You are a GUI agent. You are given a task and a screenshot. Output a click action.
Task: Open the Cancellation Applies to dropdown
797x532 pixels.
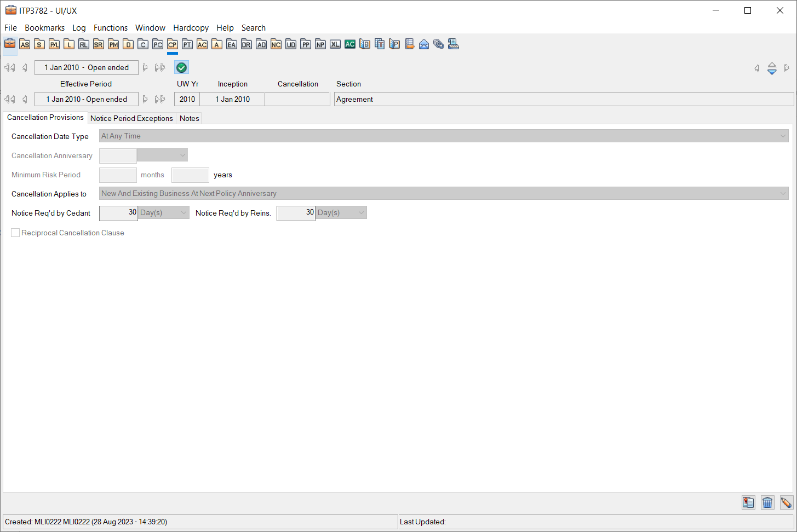(x=783, y=194)
